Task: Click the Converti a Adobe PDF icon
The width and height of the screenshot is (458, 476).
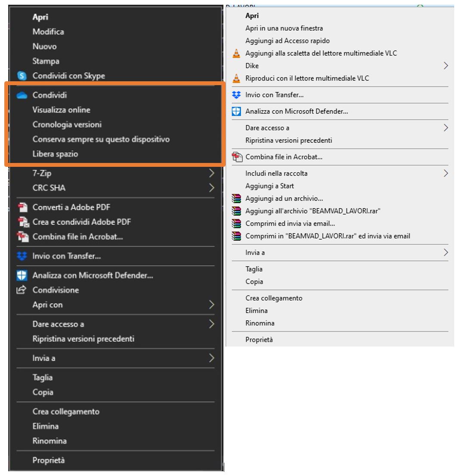Action: (22, 207)
